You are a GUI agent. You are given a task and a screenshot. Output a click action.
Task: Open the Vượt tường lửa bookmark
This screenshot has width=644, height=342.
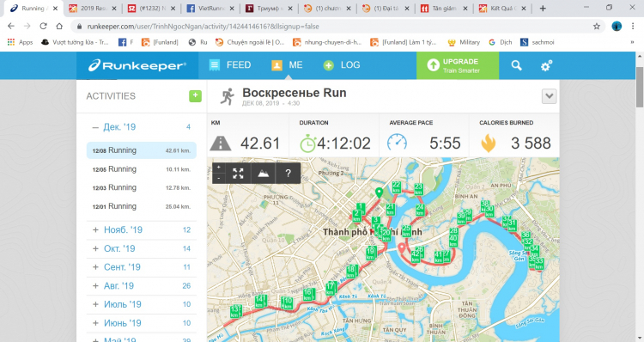click(x=76, y=42)
